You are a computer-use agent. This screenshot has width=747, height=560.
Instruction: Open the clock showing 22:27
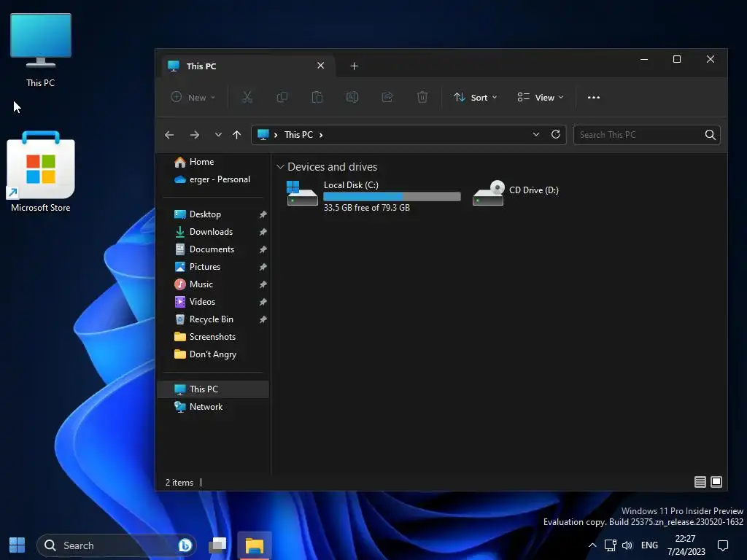pos(686,545)
